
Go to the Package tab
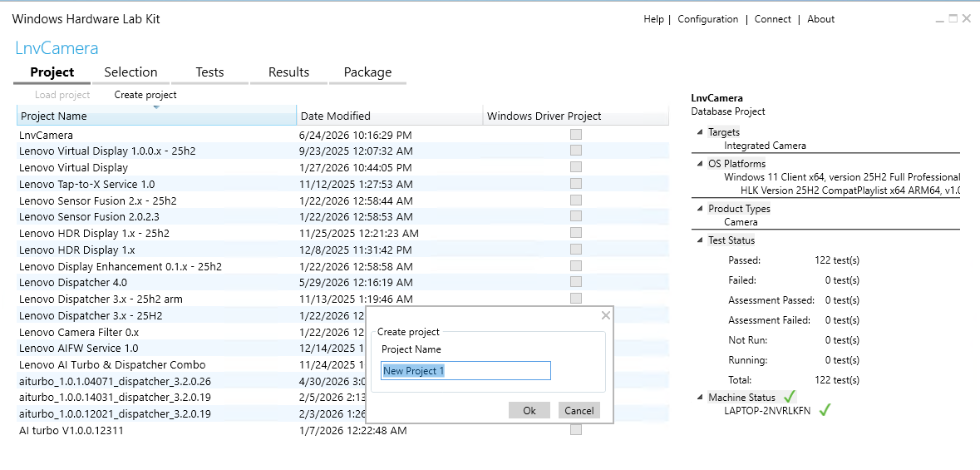point(367,72)
